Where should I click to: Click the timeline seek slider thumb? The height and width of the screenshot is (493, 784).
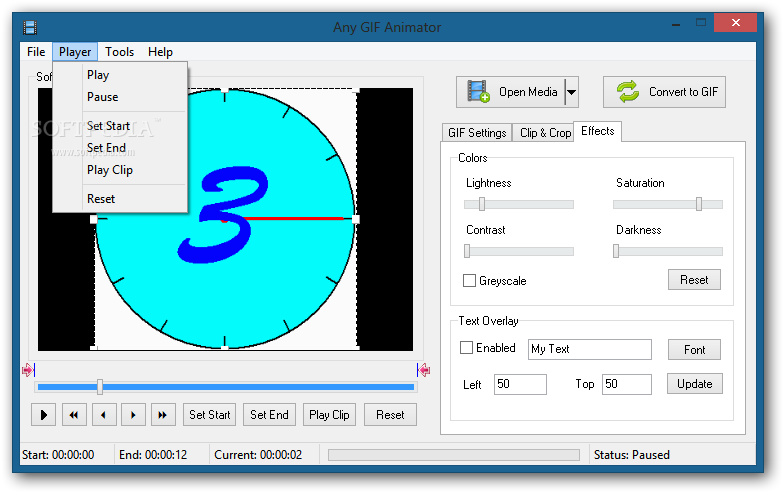point(100,386)
